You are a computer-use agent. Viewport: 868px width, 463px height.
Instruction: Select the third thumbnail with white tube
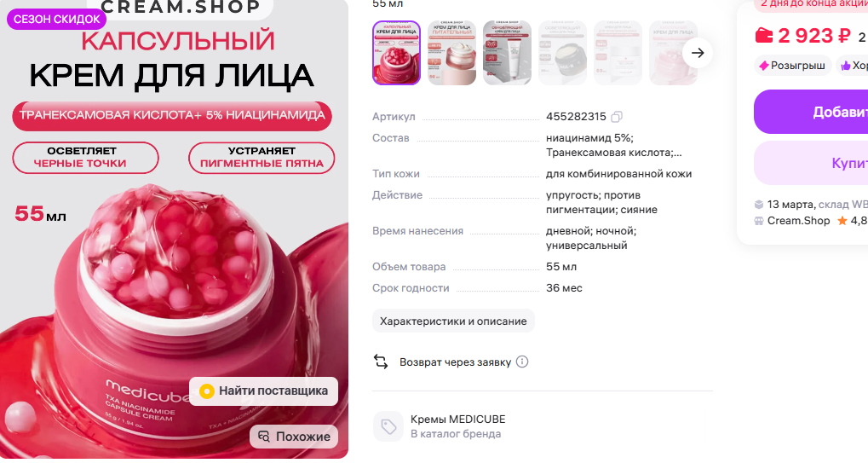coord(507,53)
